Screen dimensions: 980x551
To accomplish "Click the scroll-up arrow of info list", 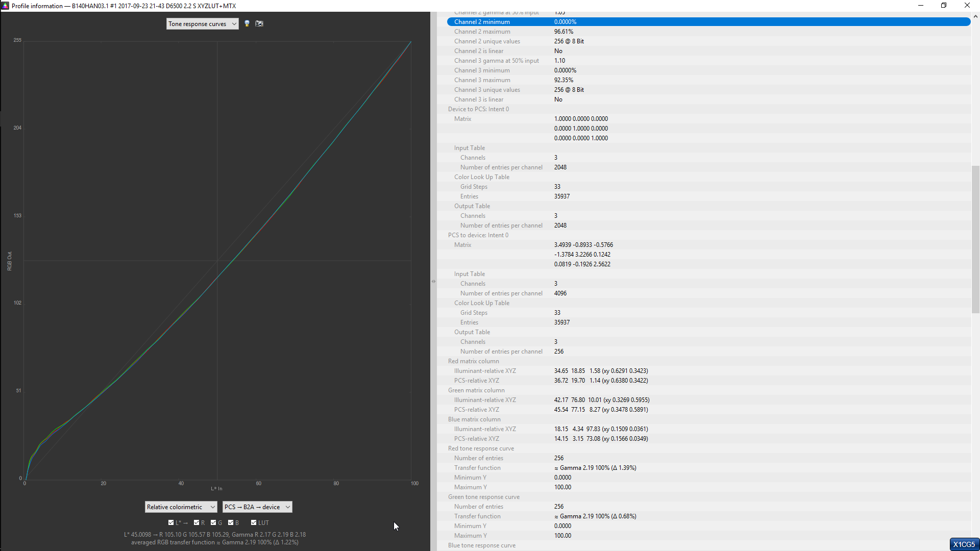I will pos(975,16).
